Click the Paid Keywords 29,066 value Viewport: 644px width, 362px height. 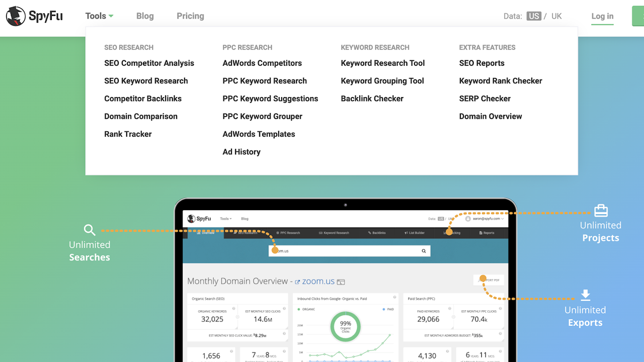pyautogui.click(x=428, y=319)
